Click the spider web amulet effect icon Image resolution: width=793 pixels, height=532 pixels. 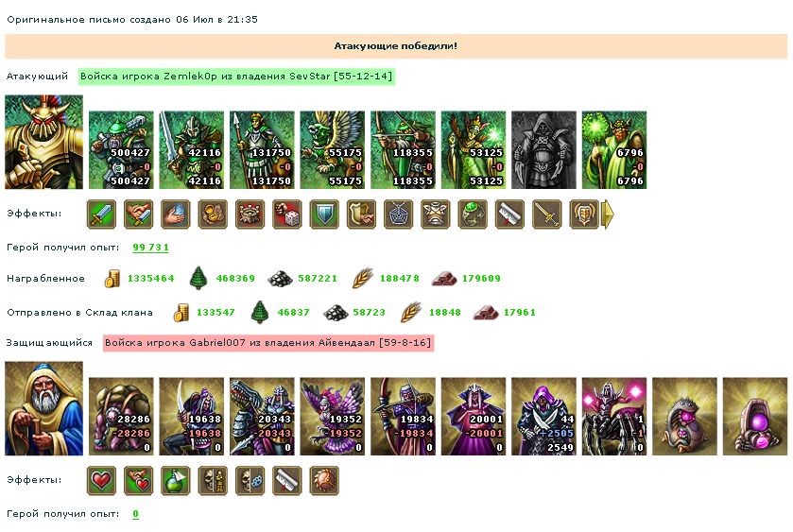point(399,214)
